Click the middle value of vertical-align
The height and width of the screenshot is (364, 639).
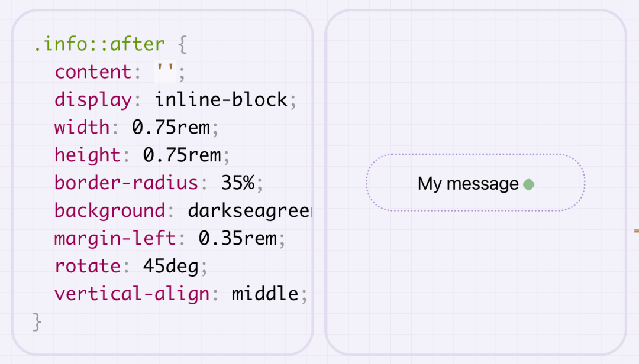(x=265, y=294)
